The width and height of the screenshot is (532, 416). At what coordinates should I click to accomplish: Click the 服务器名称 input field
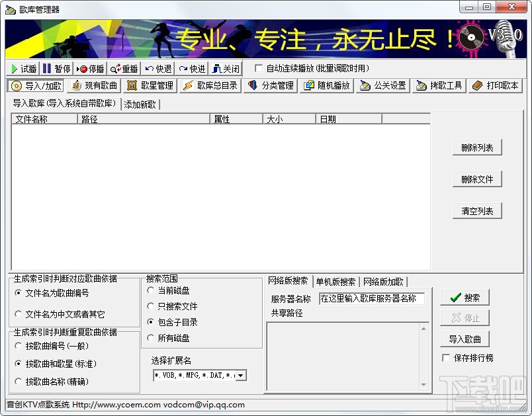(x=371, y=299)
